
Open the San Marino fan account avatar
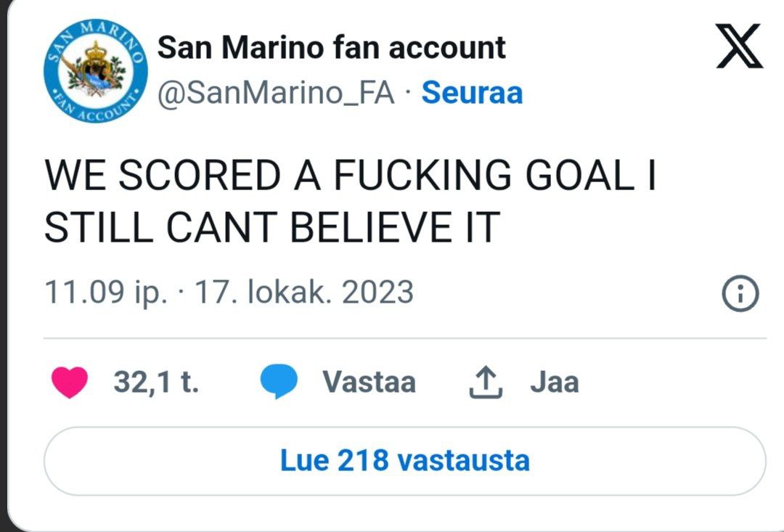(96, 70)
